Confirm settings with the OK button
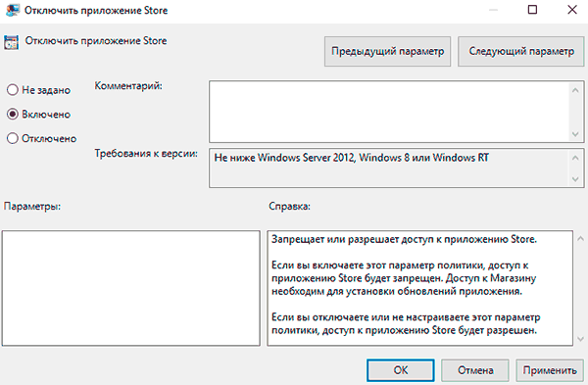The width and height of the screenshot is (588, 385). pyautogui.click(x=401, y=370)
